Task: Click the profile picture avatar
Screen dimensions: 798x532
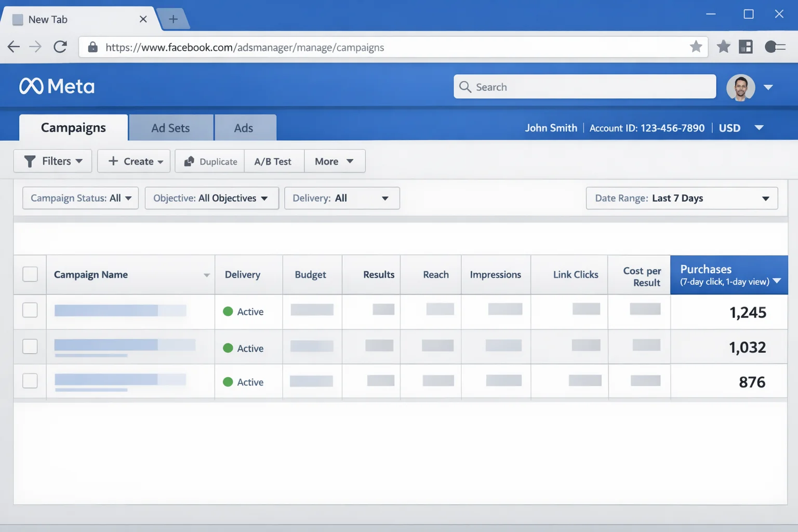Action: (x=740, y=87)
